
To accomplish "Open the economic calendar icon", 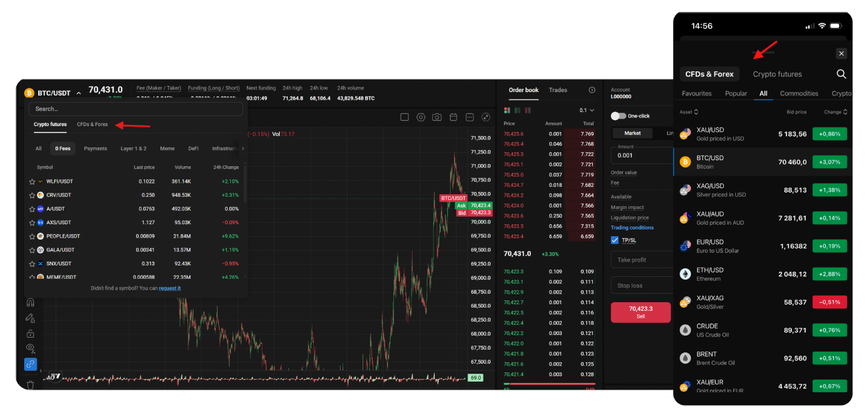I will [453, 116].
